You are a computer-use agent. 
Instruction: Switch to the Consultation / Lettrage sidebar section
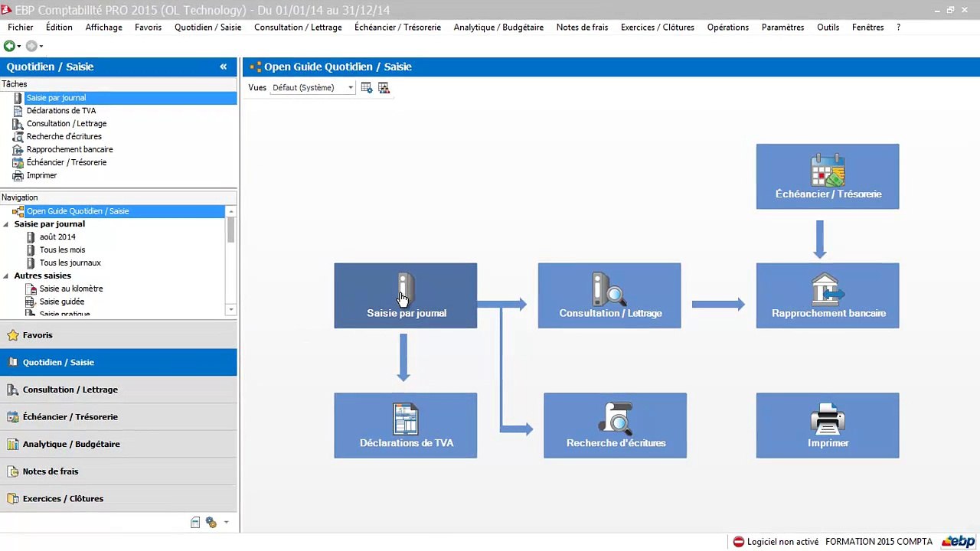pyautogui.click(x=119, y=390)
